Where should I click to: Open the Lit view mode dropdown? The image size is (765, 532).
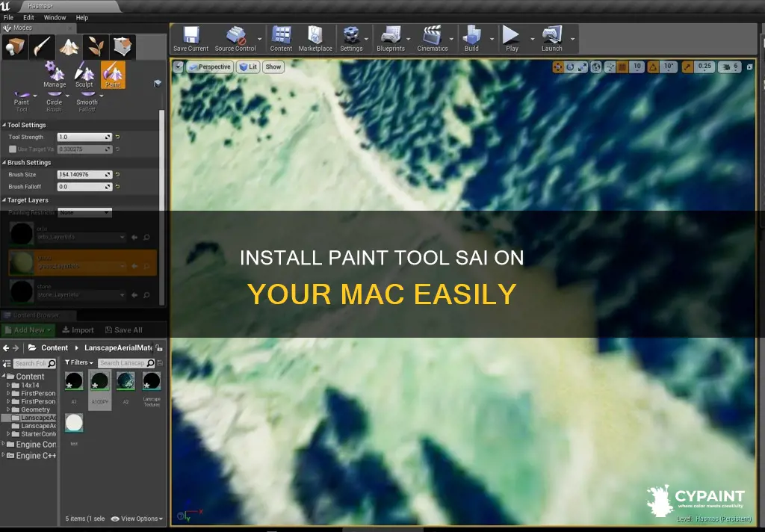click(x=248, y=66)
